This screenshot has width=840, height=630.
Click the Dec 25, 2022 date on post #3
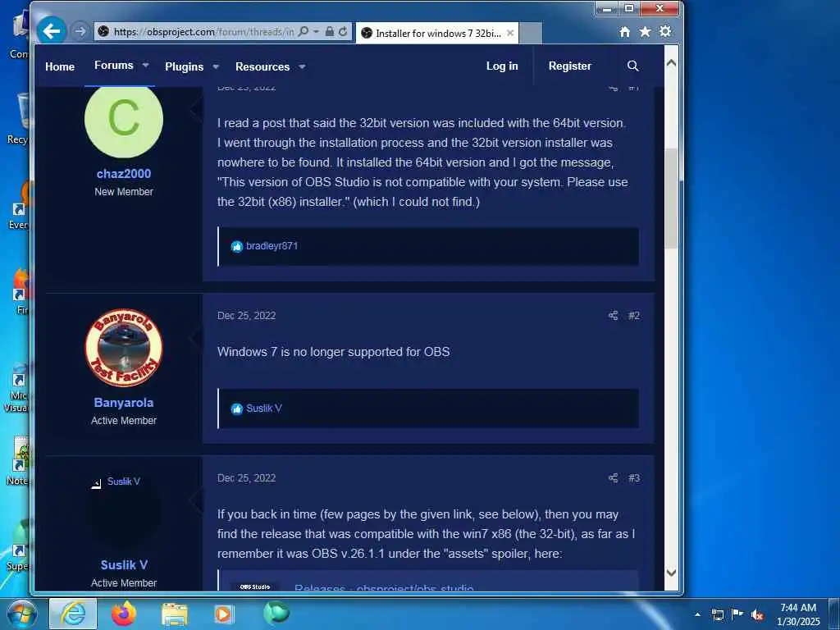246,478
